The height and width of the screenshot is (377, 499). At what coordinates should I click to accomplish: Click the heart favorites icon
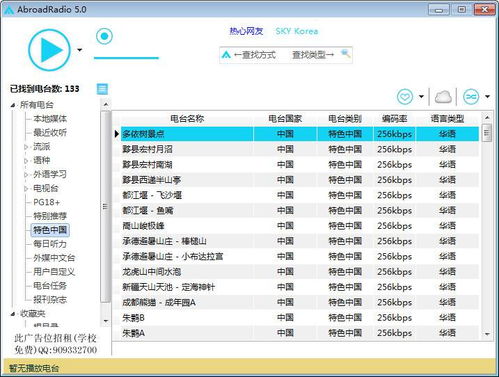pyautogui.click(x=405, y=97)
